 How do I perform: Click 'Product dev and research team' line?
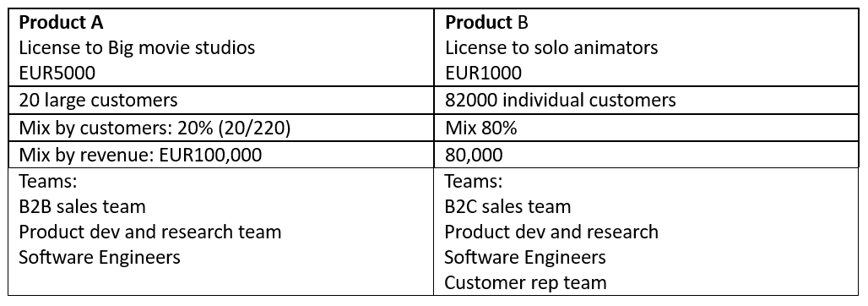(x=150, y=232)
